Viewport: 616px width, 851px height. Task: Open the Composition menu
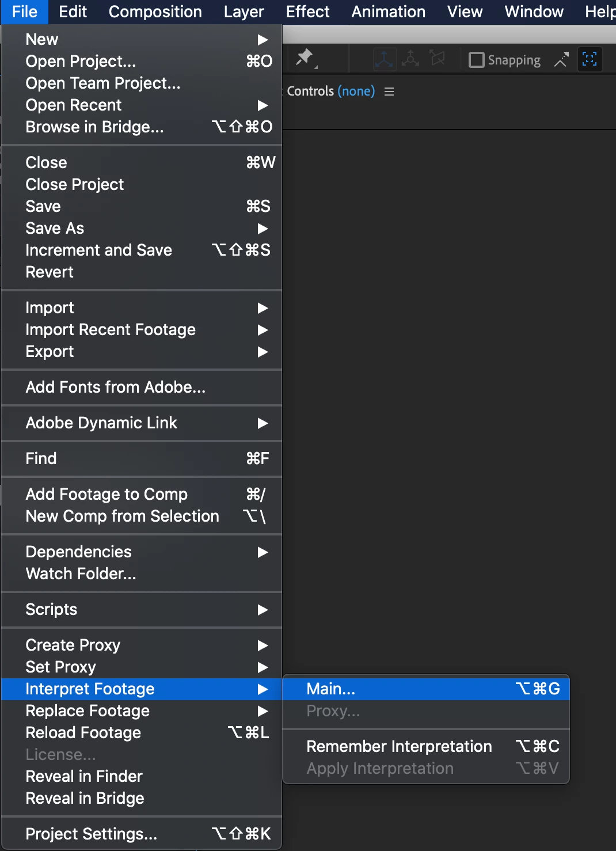[155, 12]
